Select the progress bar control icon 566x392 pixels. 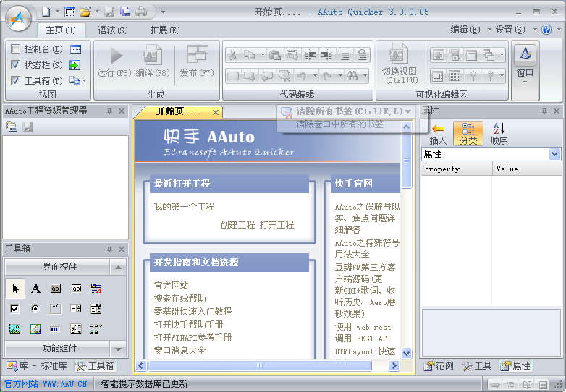coord(55,329)
